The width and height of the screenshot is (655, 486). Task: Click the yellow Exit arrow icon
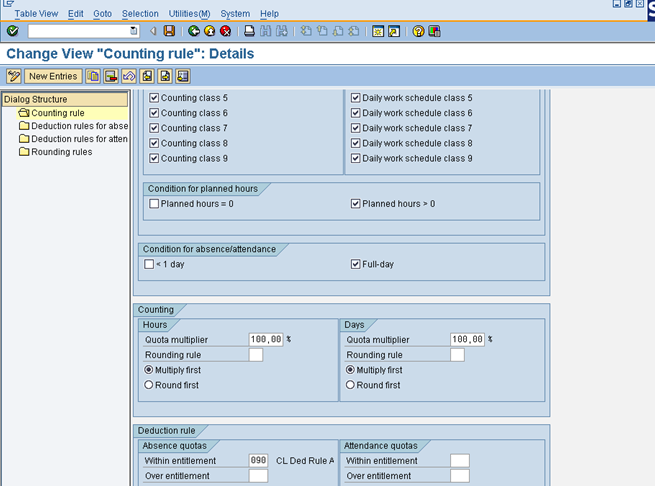(x=210, y=31)
